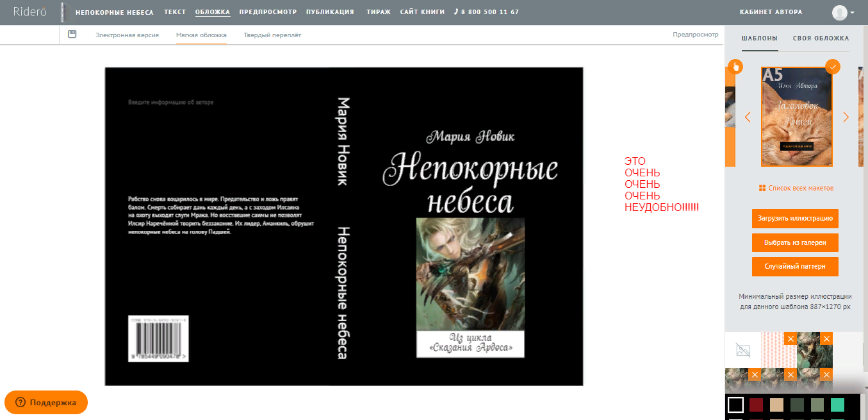Show previous cover template with left arrow
Image resolution: width=868 pixels, height=420 pixels.
click(747, 117)
